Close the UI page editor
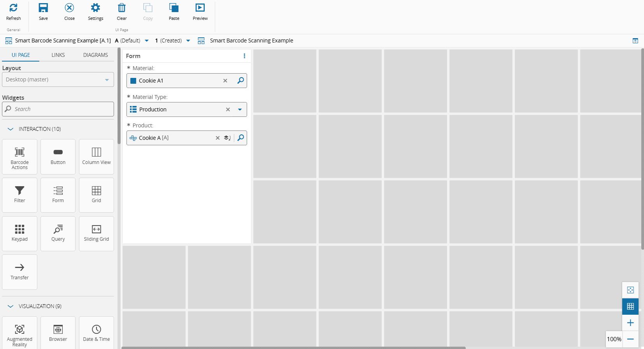 (x=69, y=12)
